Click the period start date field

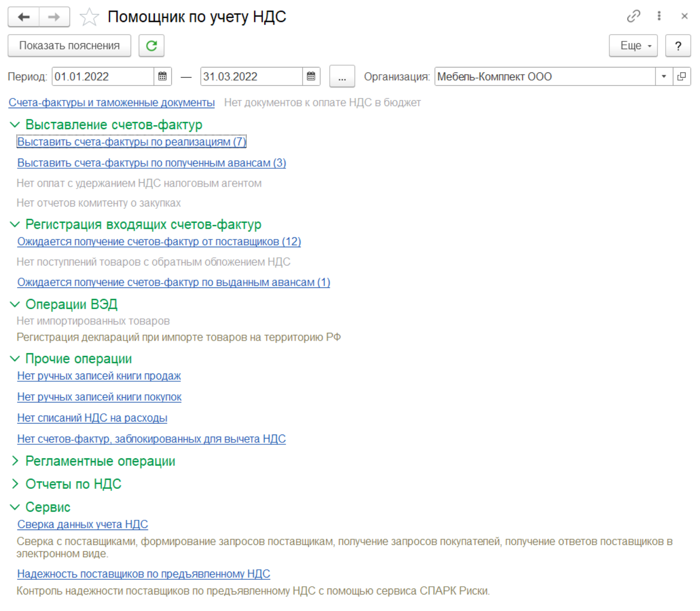(103, 77)
